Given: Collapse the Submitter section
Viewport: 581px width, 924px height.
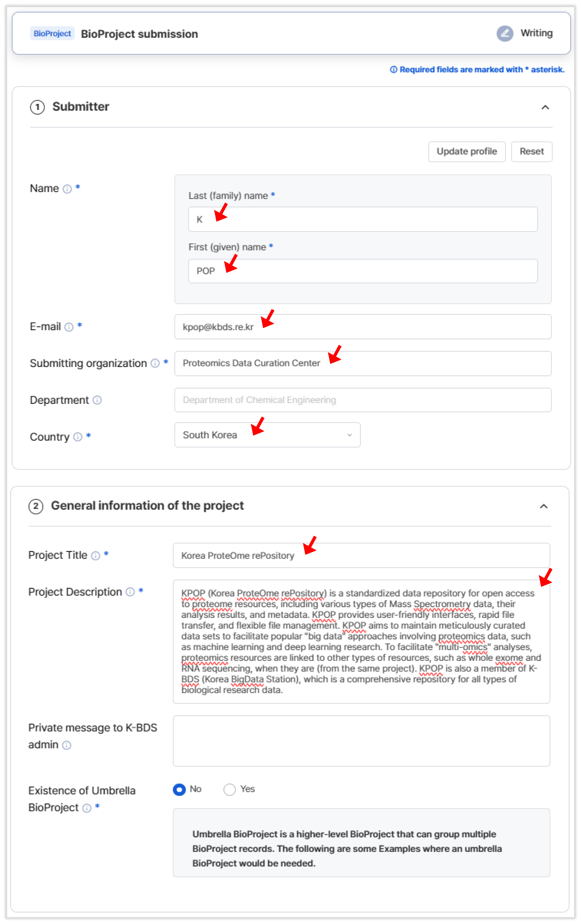Looking at the screenshot, I should pyautogui.click(x=545, y=108).
